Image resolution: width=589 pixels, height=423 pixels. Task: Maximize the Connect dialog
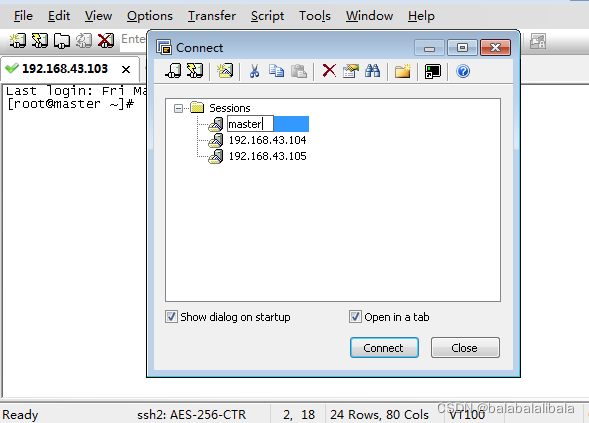point(462,48)
